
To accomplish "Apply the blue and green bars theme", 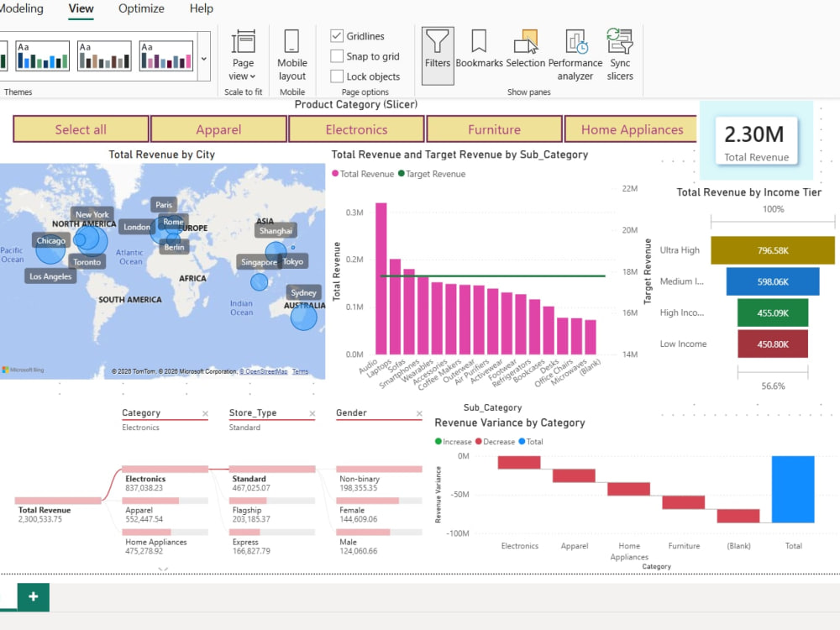I will click(x=43, y=55).
